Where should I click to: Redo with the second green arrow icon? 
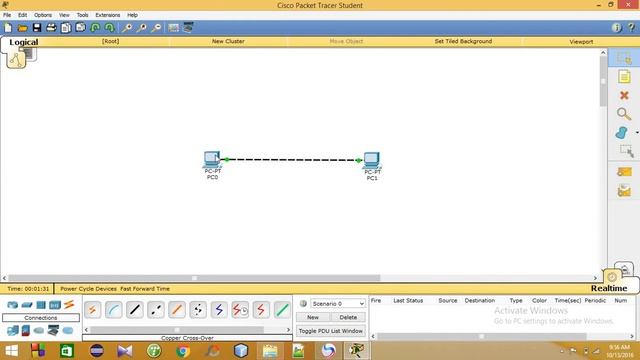click(109, 28)
